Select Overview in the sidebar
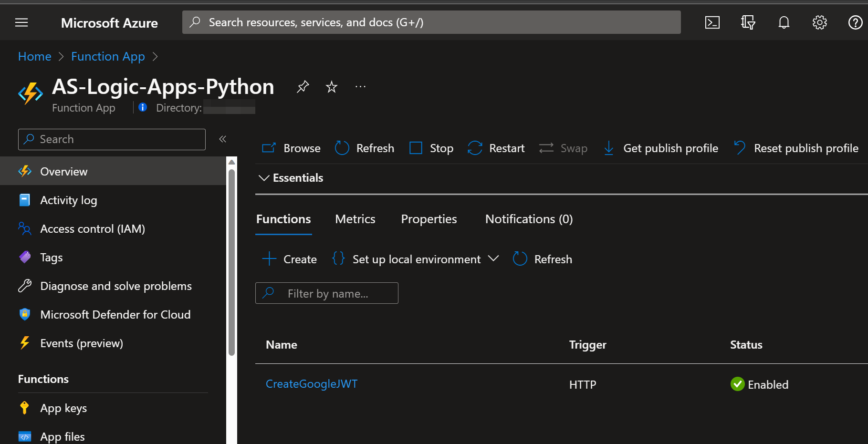Screen dimensions: 868x444 pos(113,171)
